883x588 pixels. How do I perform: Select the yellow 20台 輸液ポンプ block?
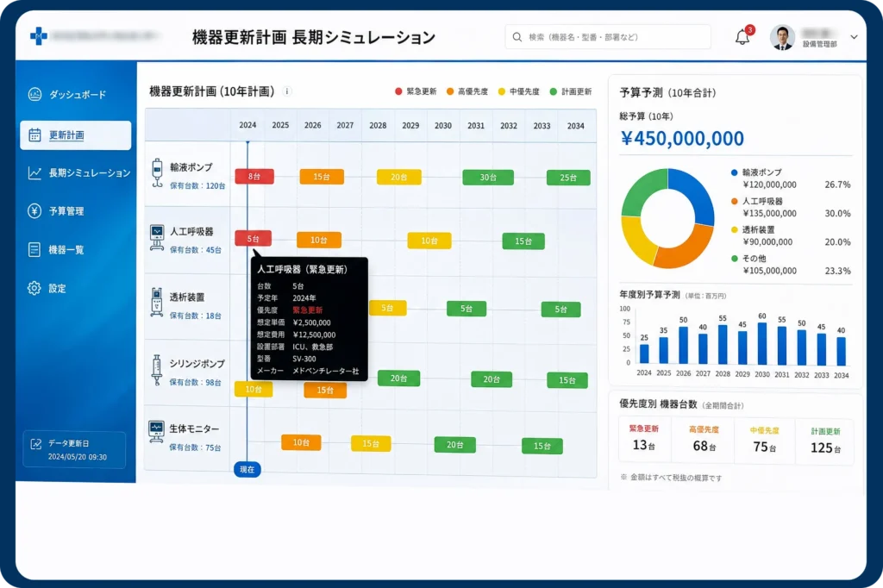click(398, 178)
